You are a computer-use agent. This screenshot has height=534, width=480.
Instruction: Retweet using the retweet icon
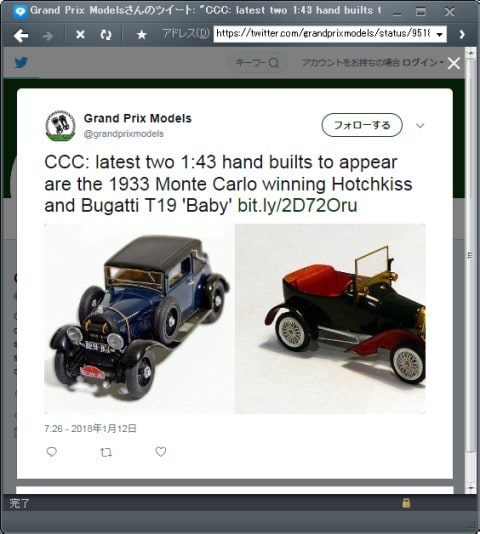[106, 452]
